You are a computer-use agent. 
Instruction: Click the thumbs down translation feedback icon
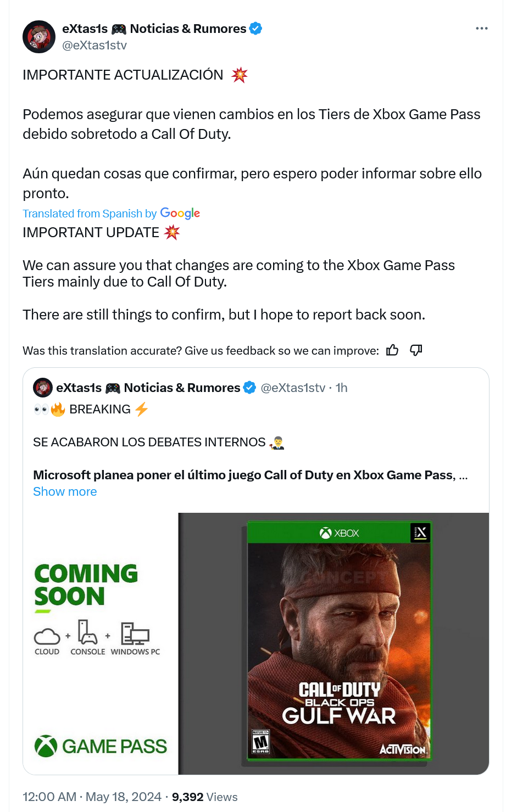coord(416,350)
